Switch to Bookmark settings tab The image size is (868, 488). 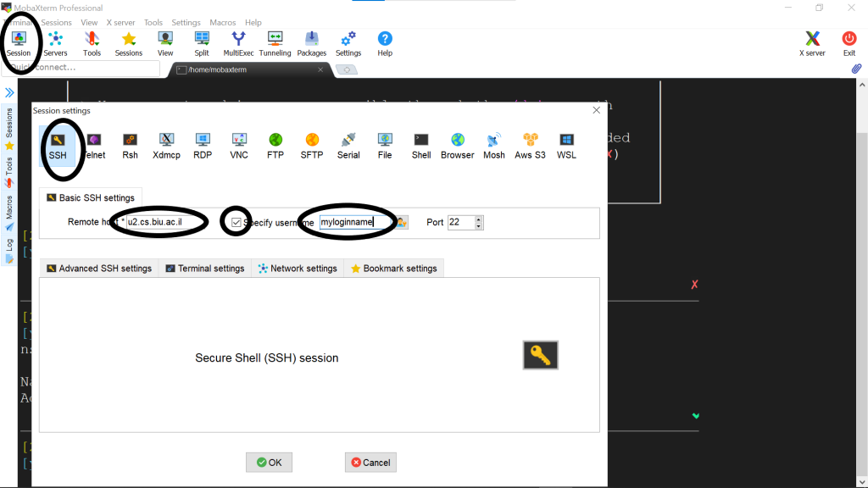pyautogui.click(x=394, y=269)
